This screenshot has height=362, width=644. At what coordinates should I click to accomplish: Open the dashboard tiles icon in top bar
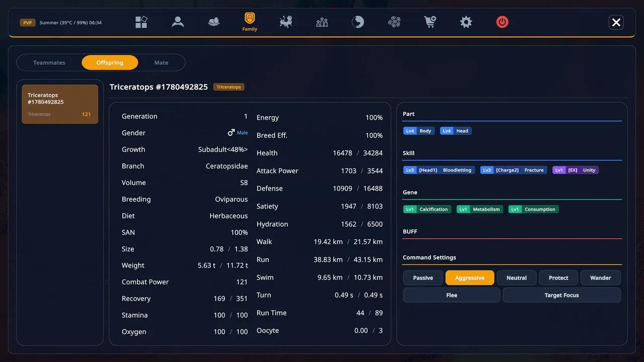pos(141,22)
